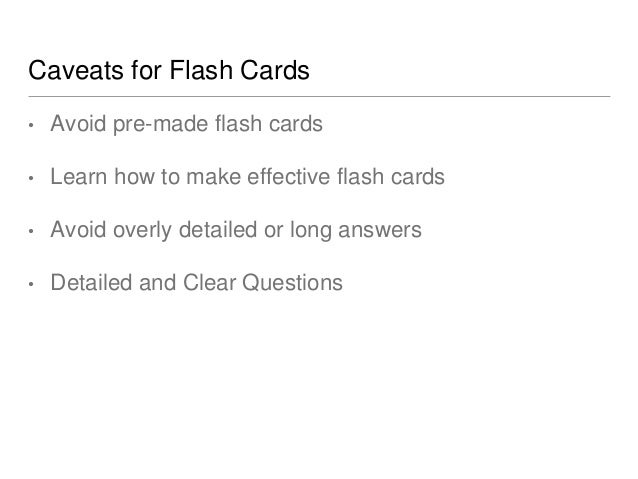Select the 'Avoid overly detailed or long answers' bullet
This screenshot has width=638, height=479.
click(236, 230)
